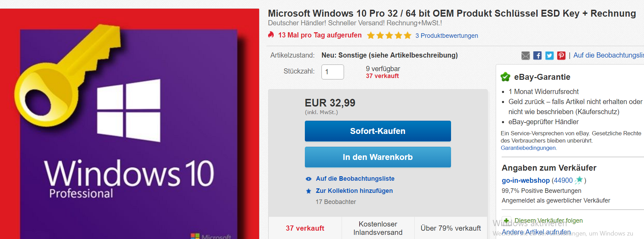
Task: Click 37 verkauft link under availability
Action: tap(382, 76)
